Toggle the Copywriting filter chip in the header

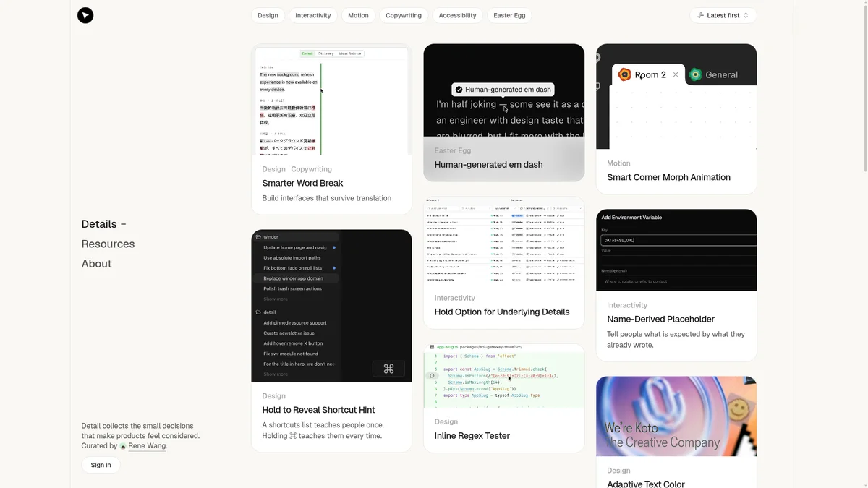[404, 15]
